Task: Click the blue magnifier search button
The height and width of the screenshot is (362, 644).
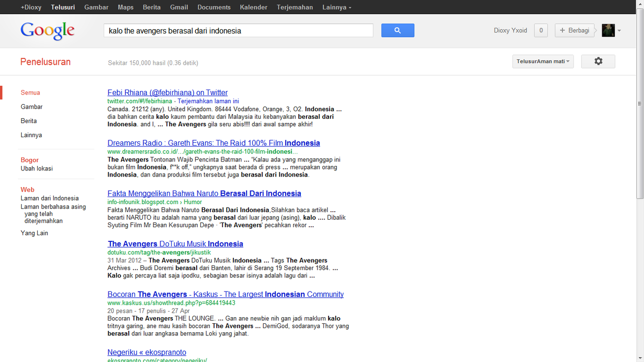Action: (x=397, y=30)
